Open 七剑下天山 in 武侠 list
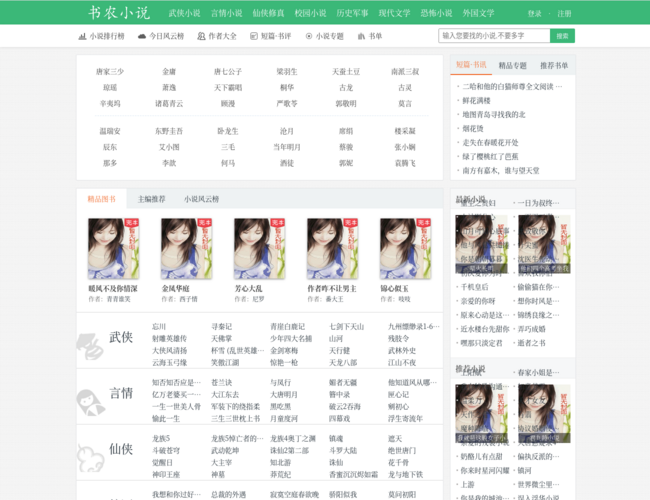 pos(346,327)
